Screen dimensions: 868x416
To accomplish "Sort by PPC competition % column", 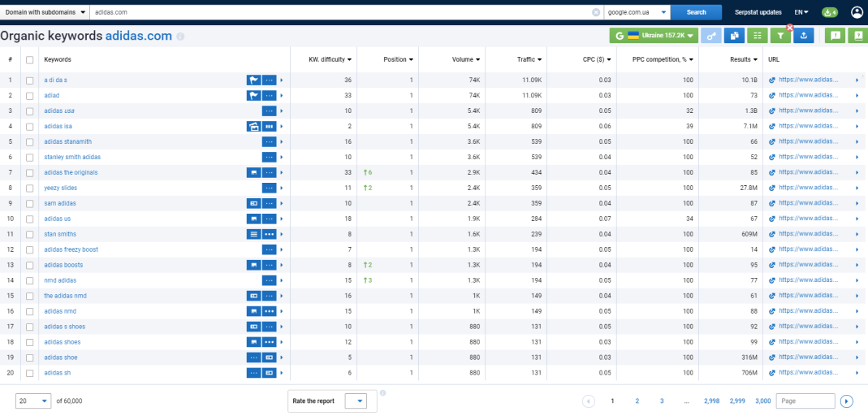I will [x=663, y=60].
